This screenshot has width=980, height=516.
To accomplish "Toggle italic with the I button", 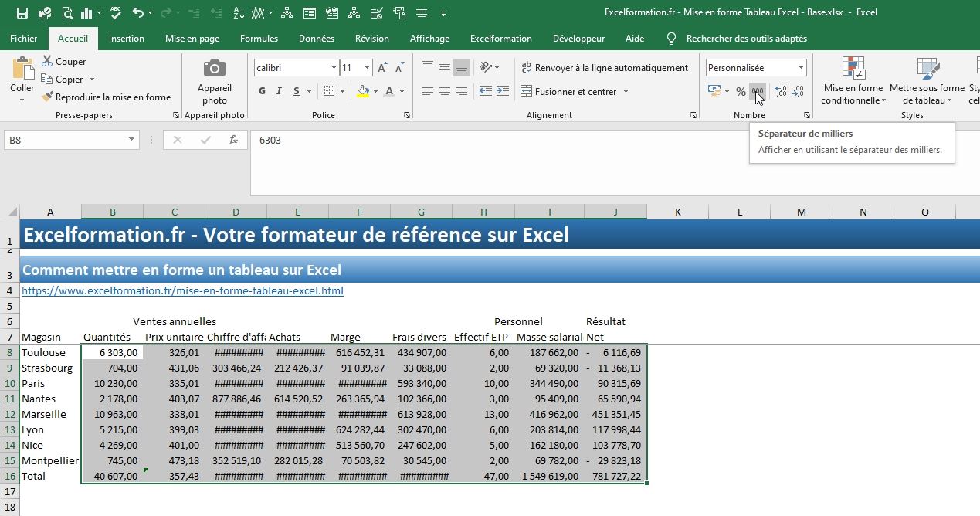I will coord(280,91).
